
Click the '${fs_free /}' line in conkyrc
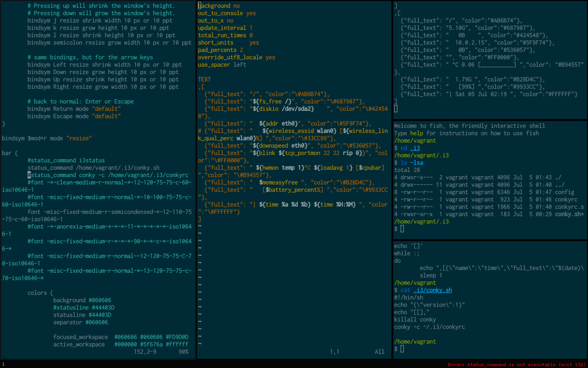285,102
